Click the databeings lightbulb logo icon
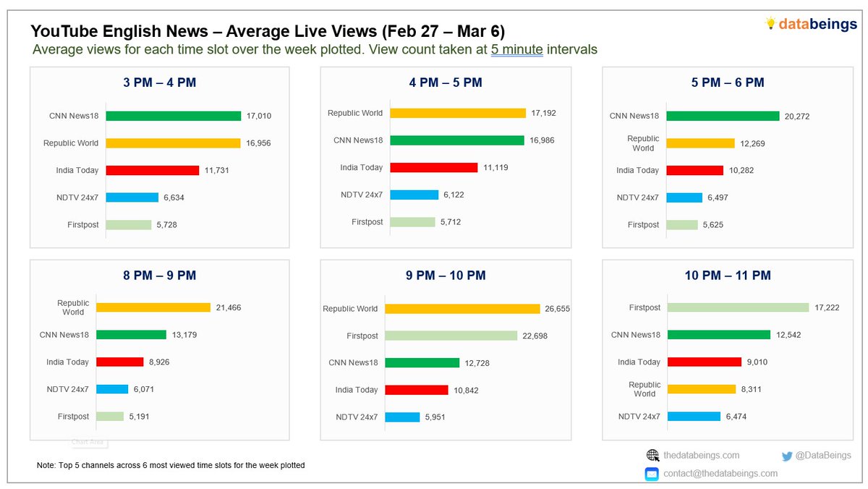The width and height of the screenshot is (868, 489). point(770,23)
